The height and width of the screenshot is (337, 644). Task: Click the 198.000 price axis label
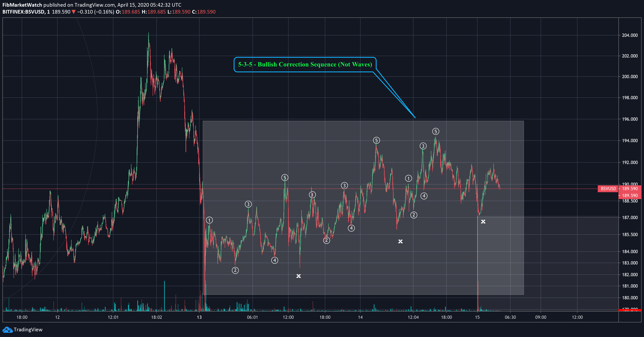630,98
